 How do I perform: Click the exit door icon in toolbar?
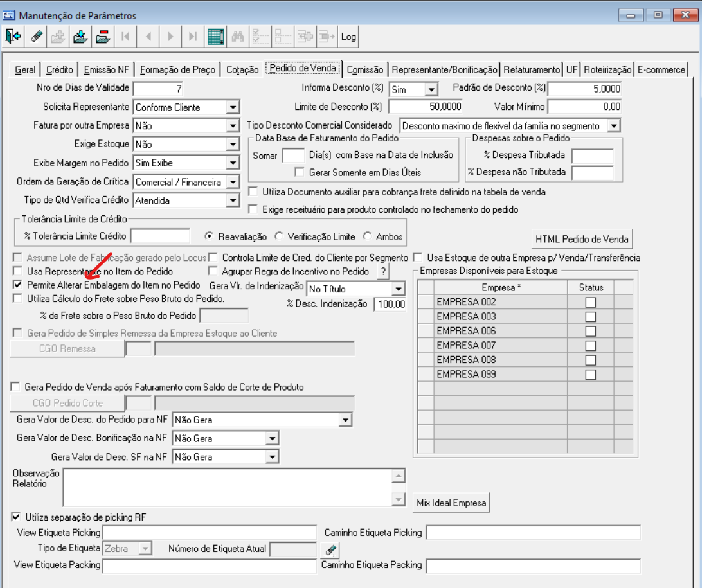(x=14, y=37)
